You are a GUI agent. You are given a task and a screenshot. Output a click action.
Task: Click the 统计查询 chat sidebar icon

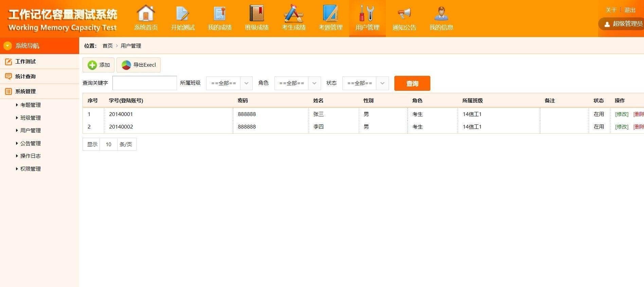coord(8,77)
